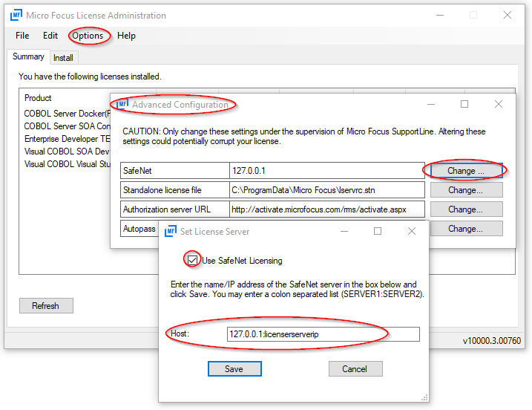The height and width of the screenshot is (410, 532).
Task: Maximize the Advanced Configuration dialog
Action: click(x=464, y=105)
